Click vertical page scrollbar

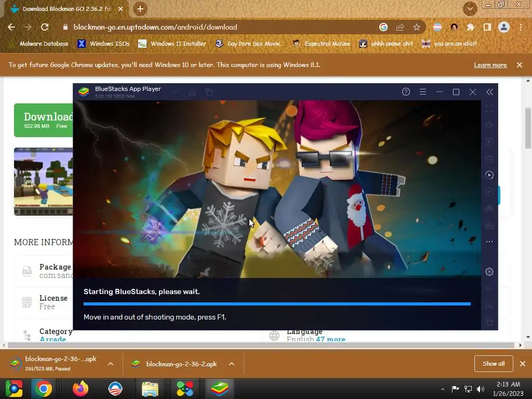[x=528, y=128]
